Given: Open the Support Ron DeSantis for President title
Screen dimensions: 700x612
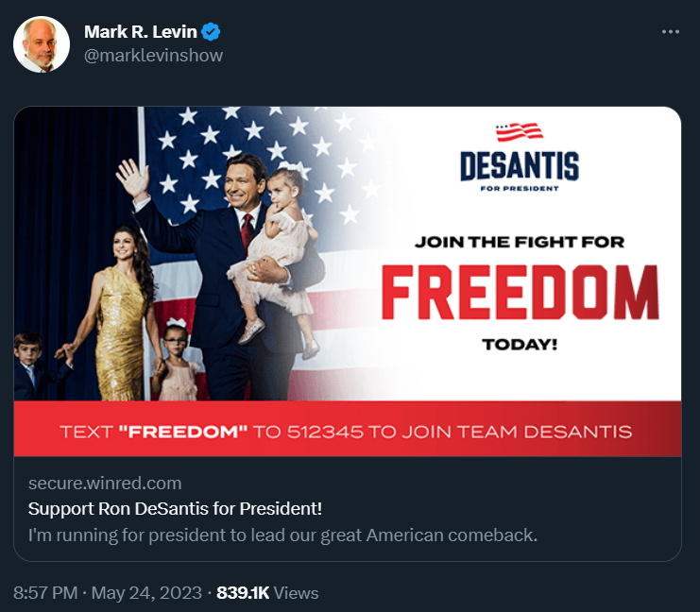Looking at the screenshot, I should [x=175, y=509].
